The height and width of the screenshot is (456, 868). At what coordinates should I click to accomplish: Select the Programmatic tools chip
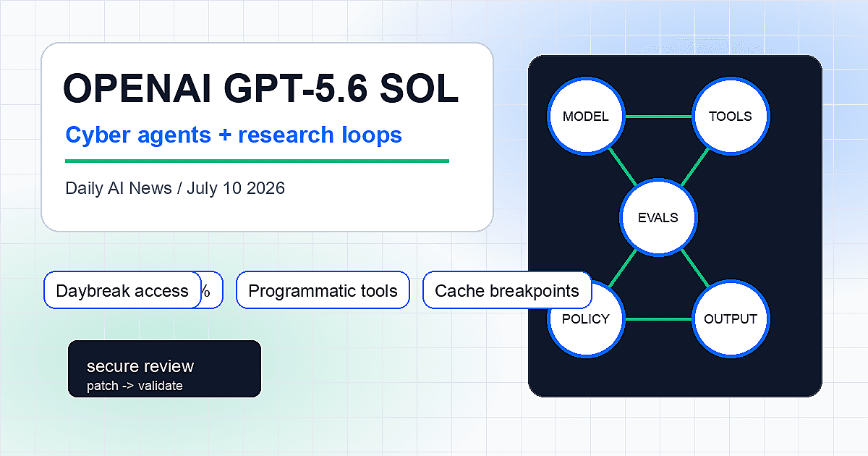tap(323, 291)
